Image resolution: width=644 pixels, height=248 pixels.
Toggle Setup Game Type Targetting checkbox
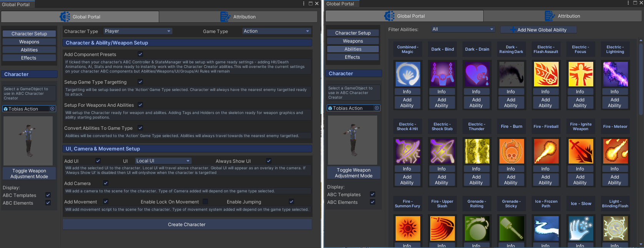tap(140, 82)
